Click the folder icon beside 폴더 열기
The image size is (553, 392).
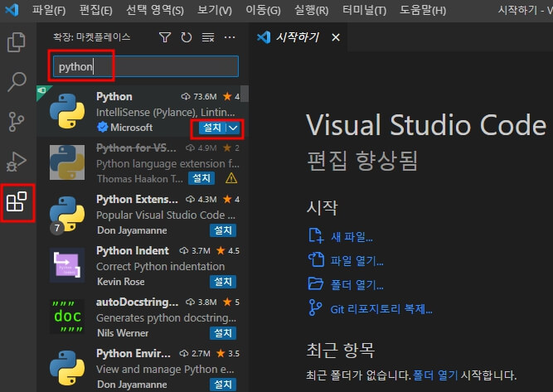[x=316, y=283]
